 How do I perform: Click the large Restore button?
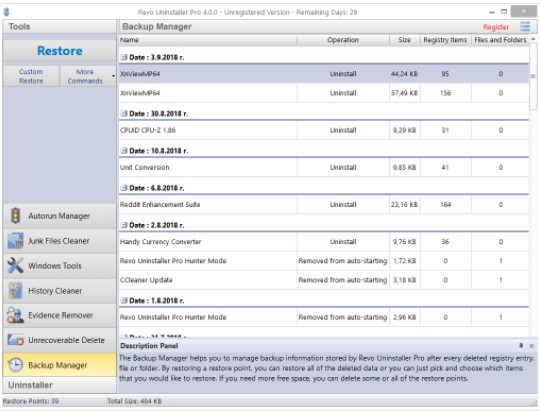(60, 51)
